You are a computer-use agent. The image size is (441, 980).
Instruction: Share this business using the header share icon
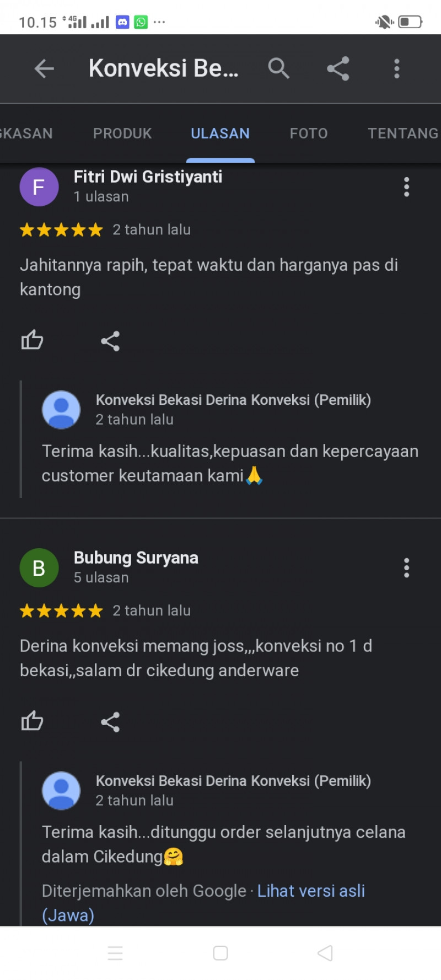338,69
